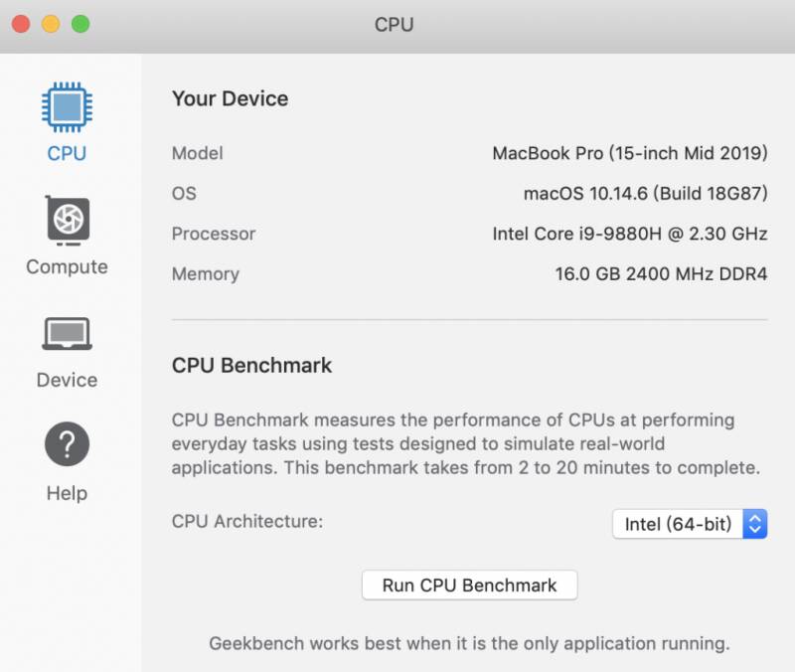Open the Device laptop icon
The width and height of the screenshot is (795, 672).
[x=67, y=334]
